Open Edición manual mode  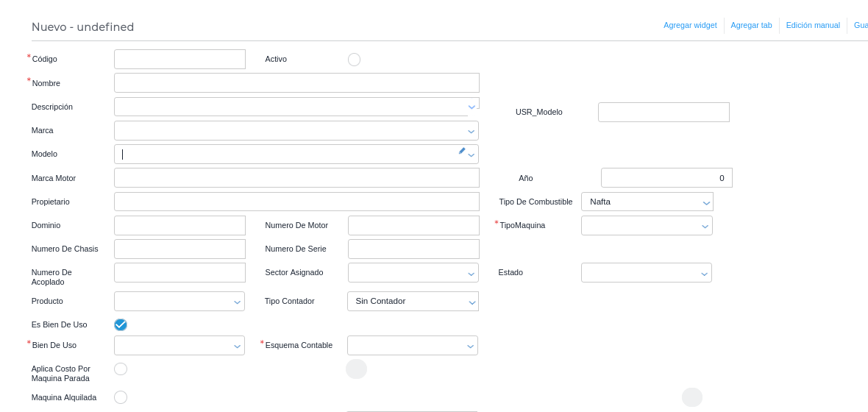(x=813, y=25)
